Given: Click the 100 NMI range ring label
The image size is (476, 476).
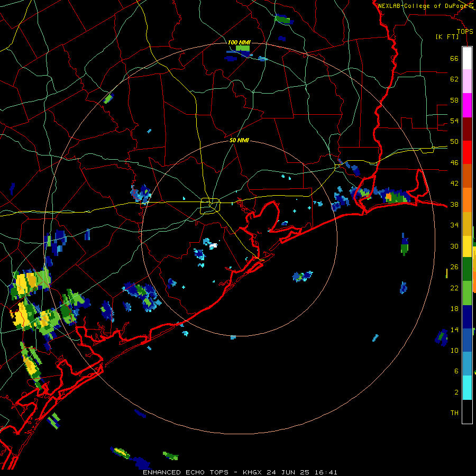Looking at the screenshot, I should [239, 42].
